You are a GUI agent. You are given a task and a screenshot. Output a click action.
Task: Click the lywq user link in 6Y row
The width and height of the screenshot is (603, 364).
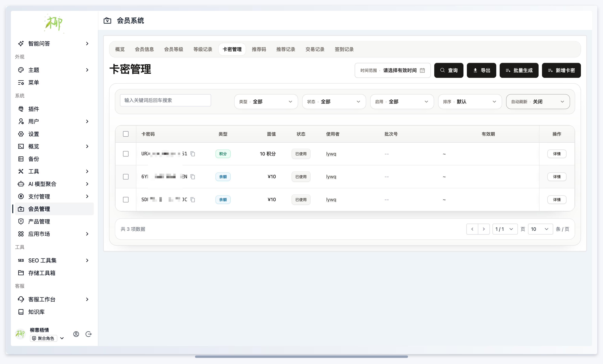point(331,177)
